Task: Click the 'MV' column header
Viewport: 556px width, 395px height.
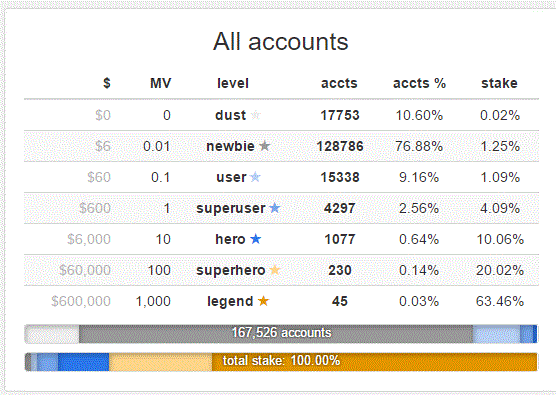Action: [x=161, y=83]
